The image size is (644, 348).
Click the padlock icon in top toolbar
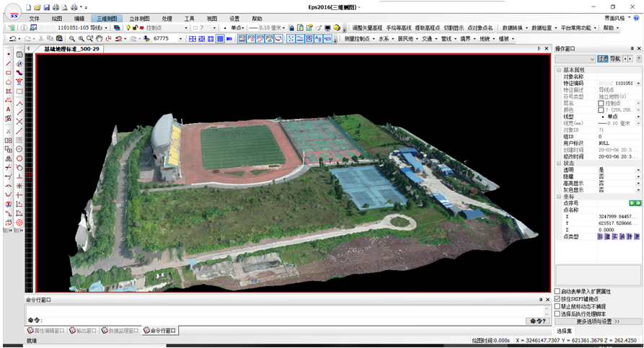[x=291, y=28]
